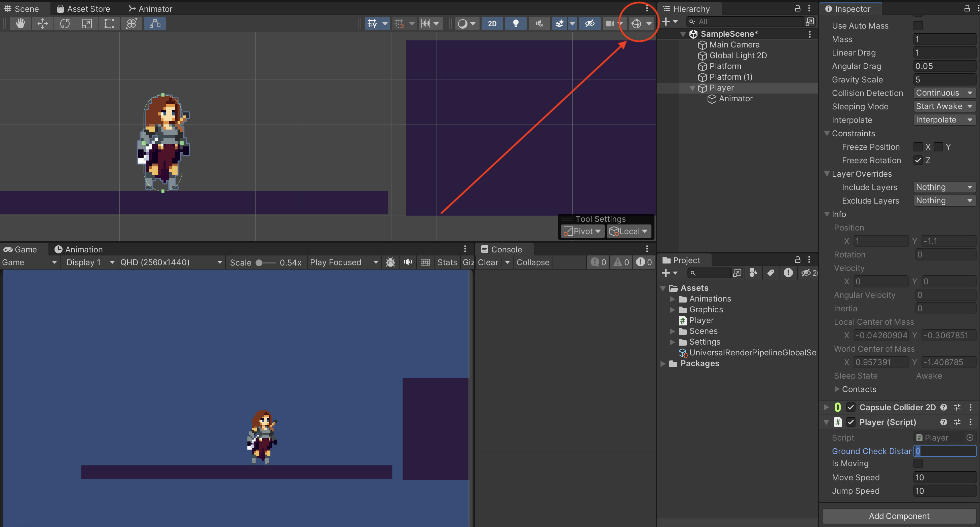Open QHD resolution dropdown in Game view
This screenshot has height=527, width=980.
click(171, 262)
